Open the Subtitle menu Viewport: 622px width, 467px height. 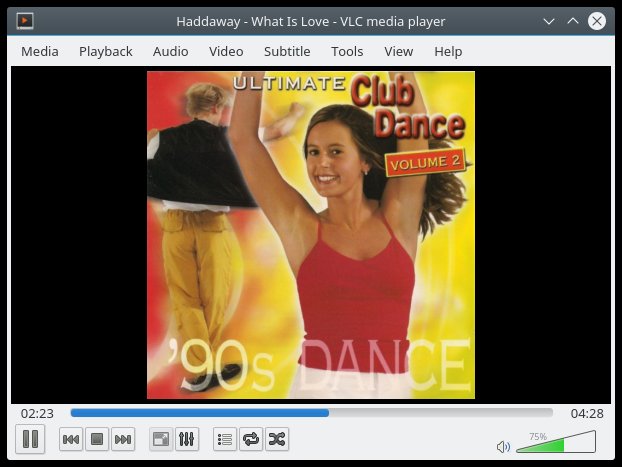click(287, 52)
